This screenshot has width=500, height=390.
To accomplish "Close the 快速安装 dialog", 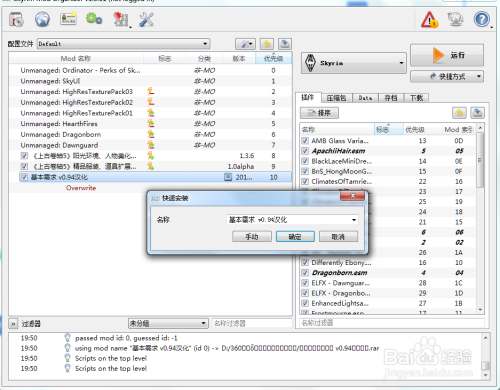I will coord(352,196).
